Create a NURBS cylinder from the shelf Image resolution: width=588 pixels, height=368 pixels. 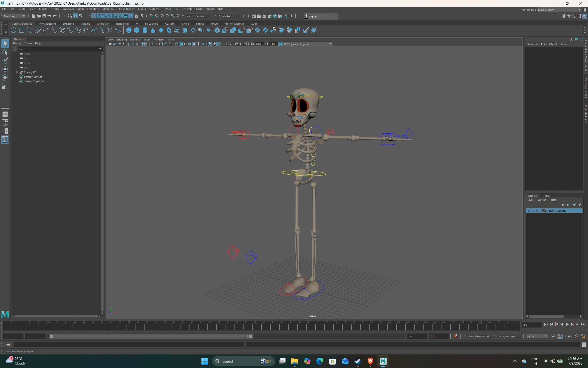(145, 30)
